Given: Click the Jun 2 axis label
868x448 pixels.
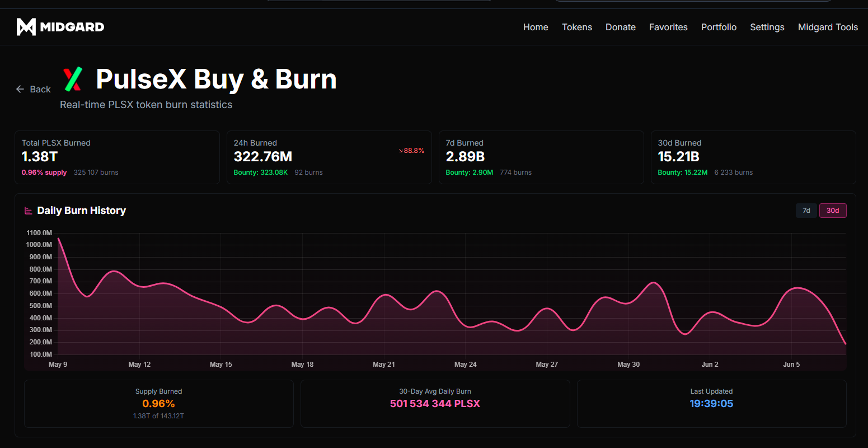Looking at the screenshot, I should click(710, 365).
